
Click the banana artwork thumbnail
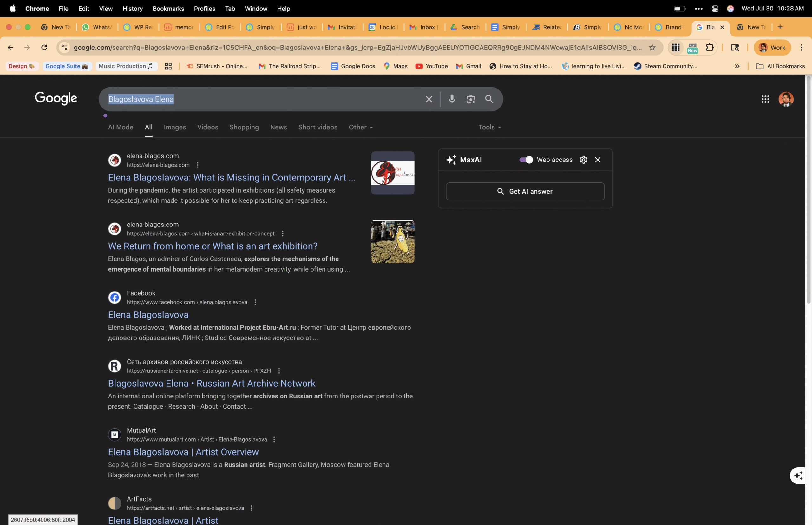(392, 241)
